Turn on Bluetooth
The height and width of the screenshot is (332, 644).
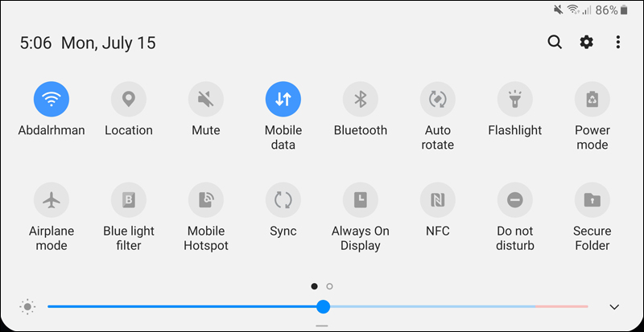(361, 100)
